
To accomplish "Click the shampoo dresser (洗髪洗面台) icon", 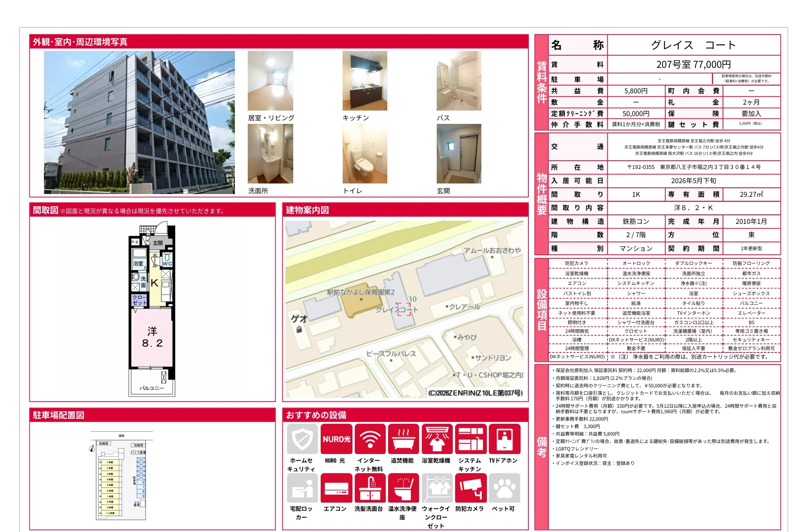I will [x=370, y=488].
